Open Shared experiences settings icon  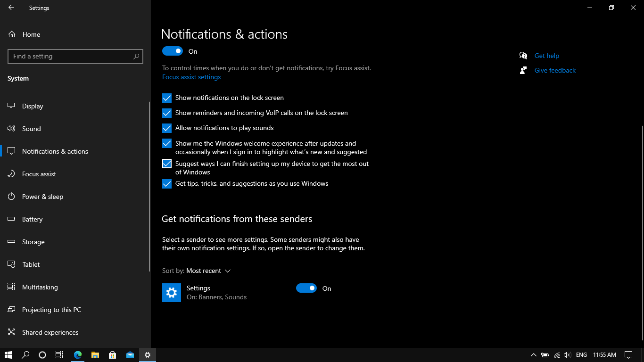[x=11, y=332]
